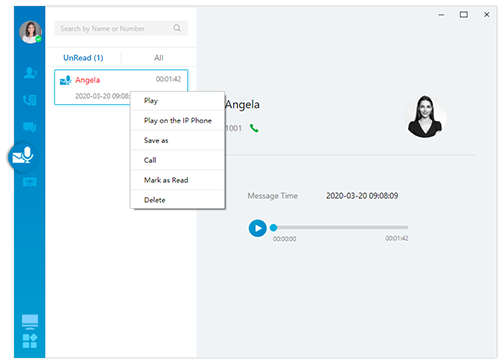Click Angela's black-and-white contact photo

[425, 117]
